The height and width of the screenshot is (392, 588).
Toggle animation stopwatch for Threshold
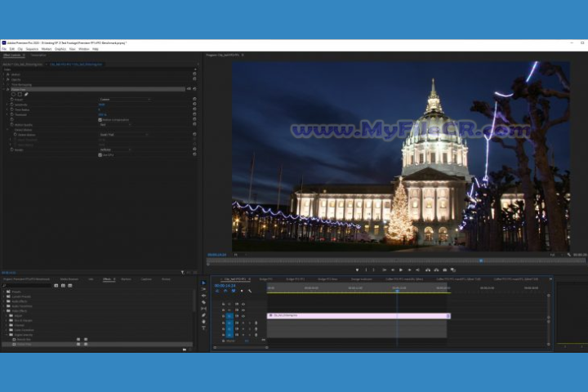[x=12, y=114]
